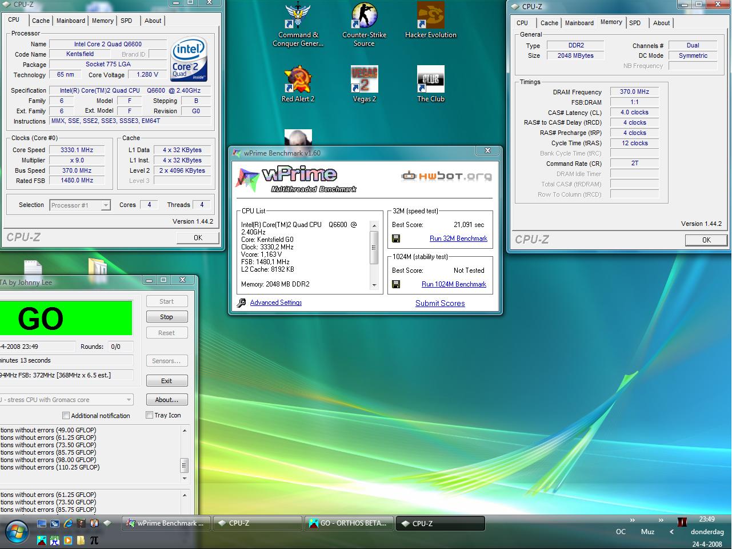Image resolution: width=756 pixels, height=549 pixels.
Task: Switch to Cache tab in left CPU-Z
Action: pos(41,21)
